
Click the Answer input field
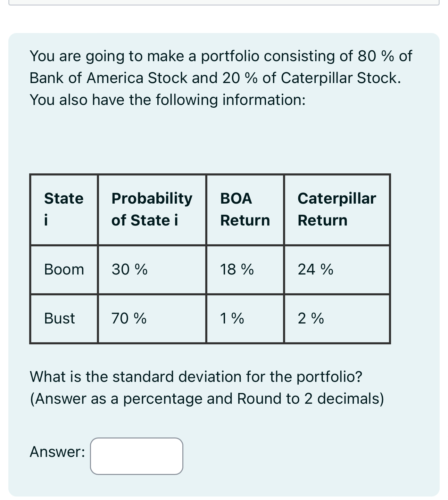pos(136,456)
